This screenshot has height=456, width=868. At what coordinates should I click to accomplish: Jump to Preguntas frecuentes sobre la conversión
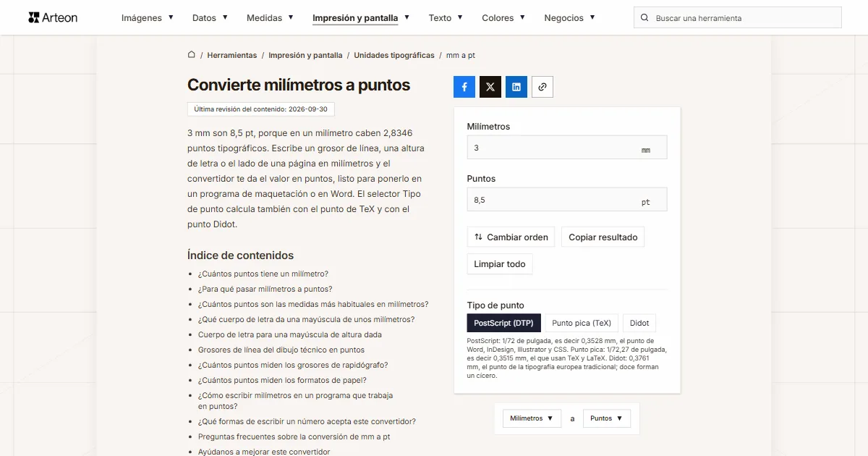pyautogui.click(x=294, y=436)
